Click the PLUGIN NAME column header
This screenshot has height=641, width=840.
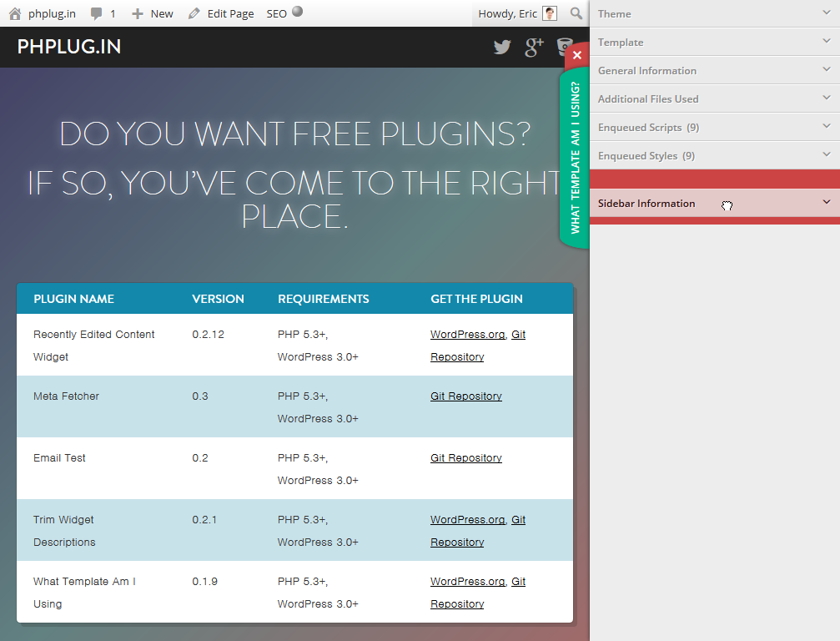74,299
